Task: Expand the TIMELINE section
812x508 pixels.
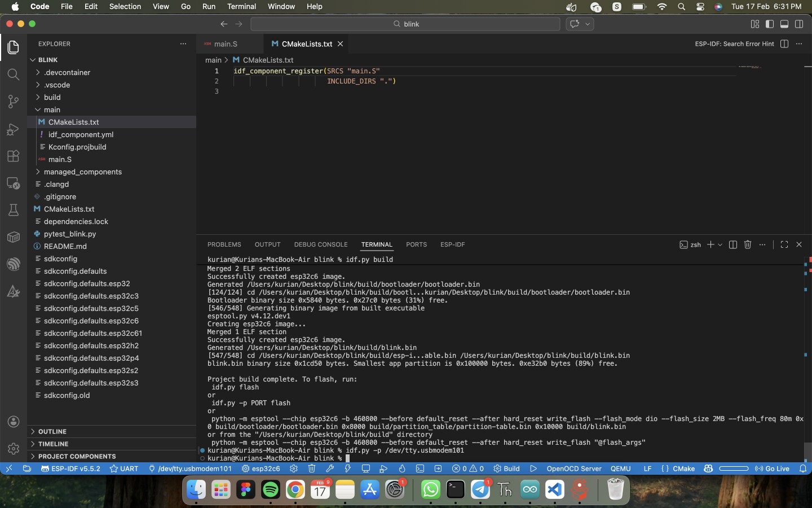Action: coord(113,444)
